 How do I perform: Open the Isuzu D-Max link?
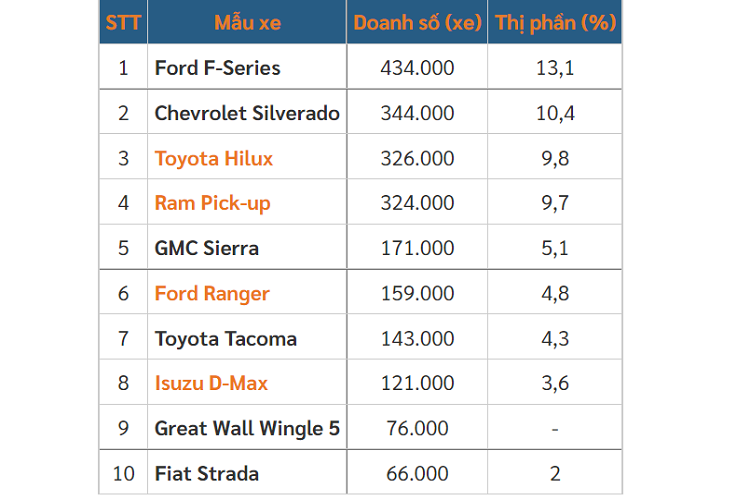[211, 383]
